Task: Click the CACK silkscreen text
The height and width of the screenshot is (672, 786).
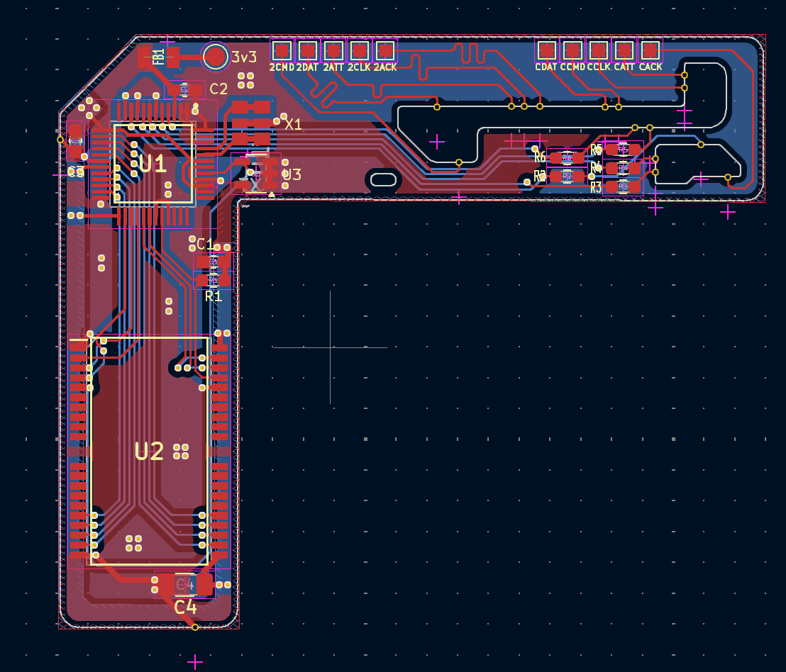Action: pos(651,67)
